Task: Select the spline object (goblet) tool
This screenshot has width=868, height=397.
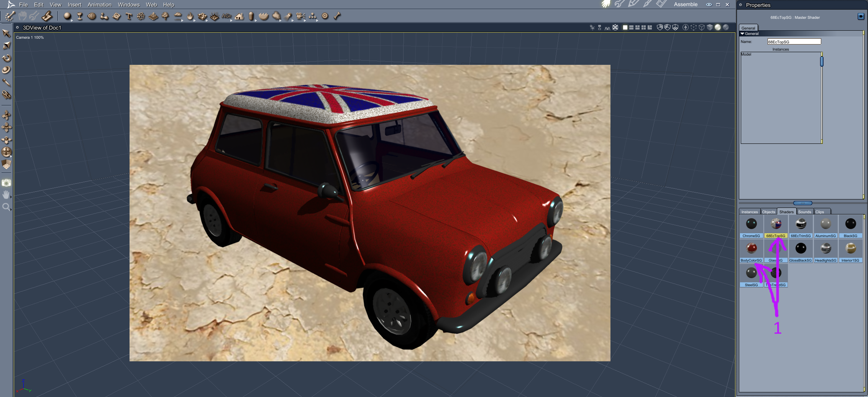Action: pos(80,16)
